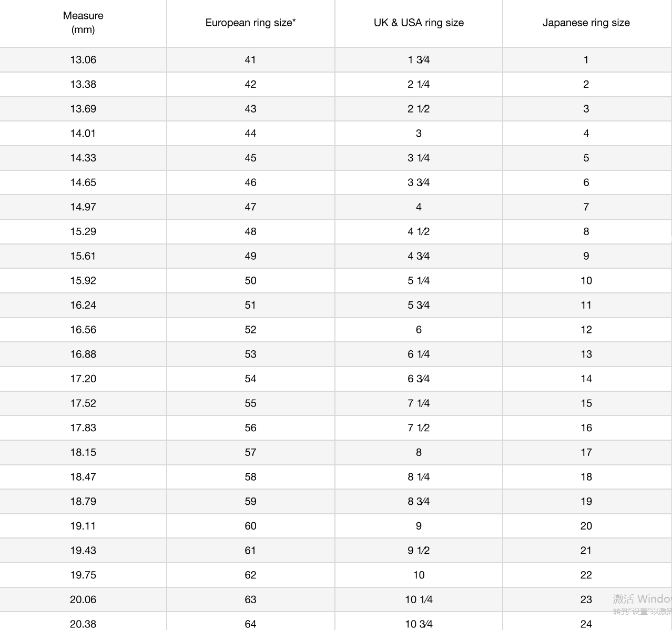The width and height of the screenshot is (672, 630).
Task: Click UK & USA size 3 3⁄4 cell
Action: tap(419, 182)
